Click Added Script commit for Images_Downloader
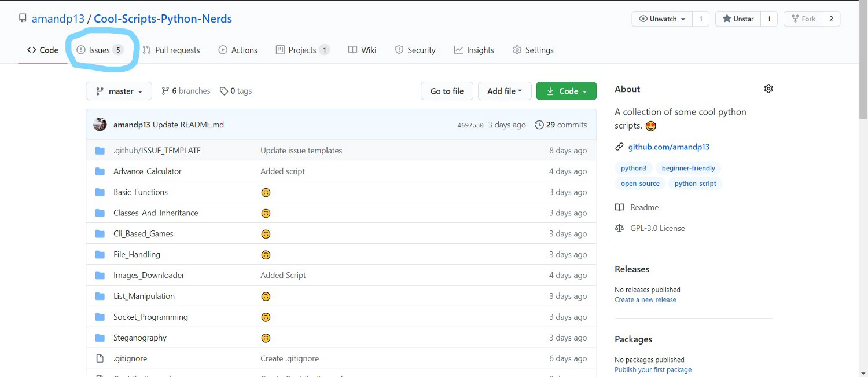Screen dimensions: 868x377 click(283, 275)
